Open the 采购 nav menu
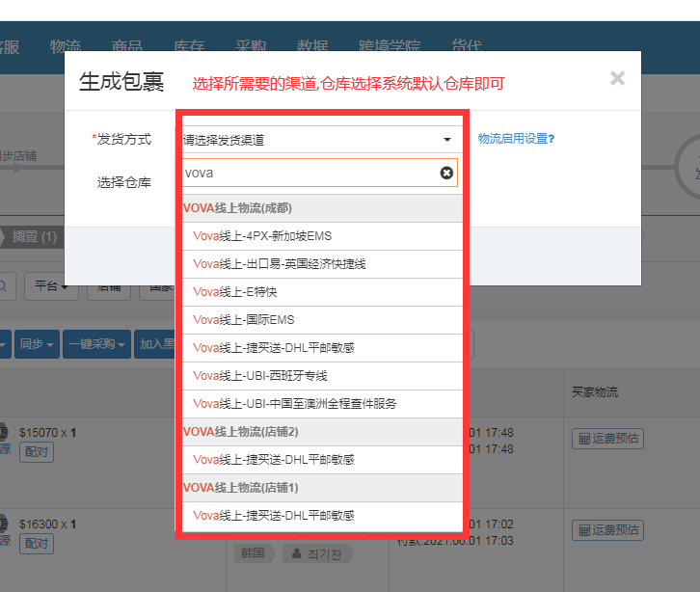 [x=251, y=46]
